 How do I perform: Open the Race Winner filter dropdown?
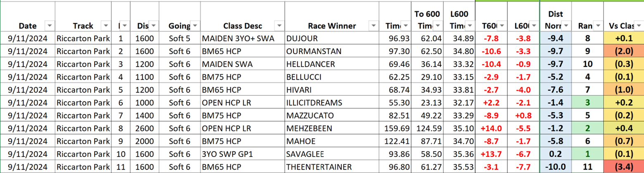[374, 26]
